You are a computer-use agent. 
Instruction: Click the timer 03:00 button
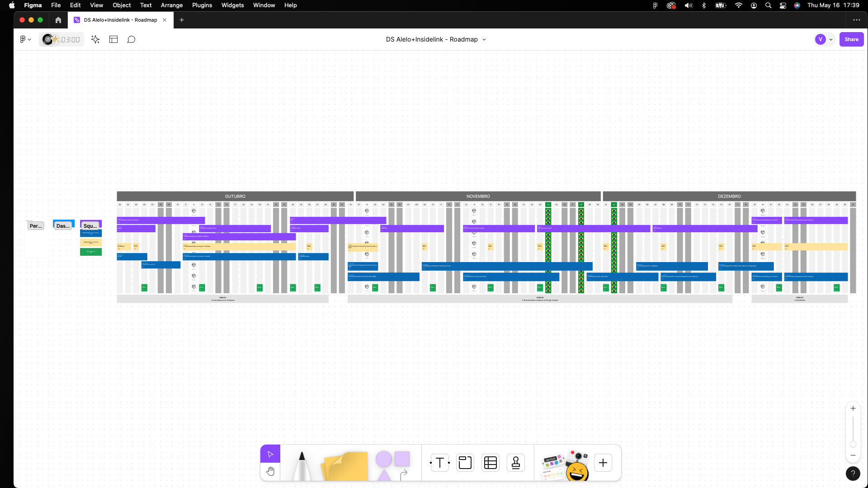click(x=70, y=40)
